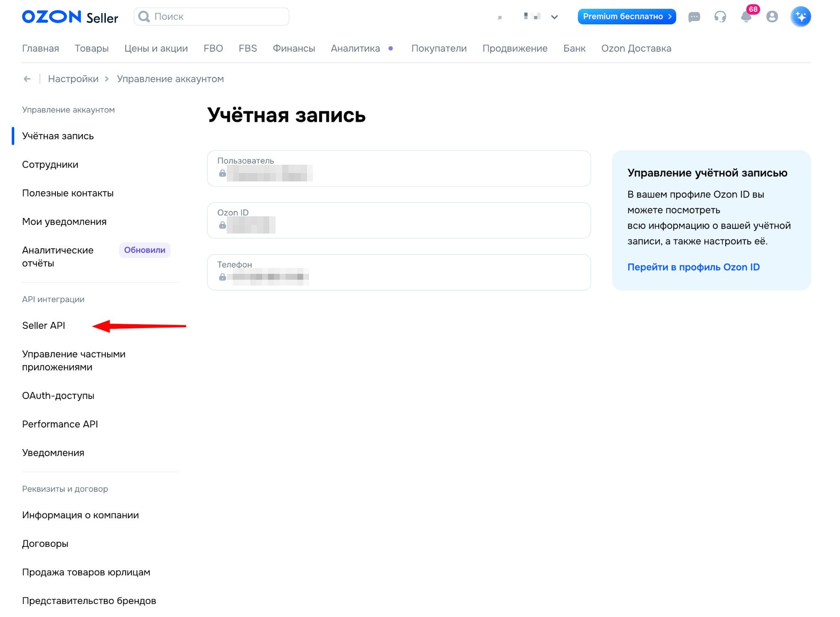Open Аналитические отчёты in the sidebar

click(58, 257)
